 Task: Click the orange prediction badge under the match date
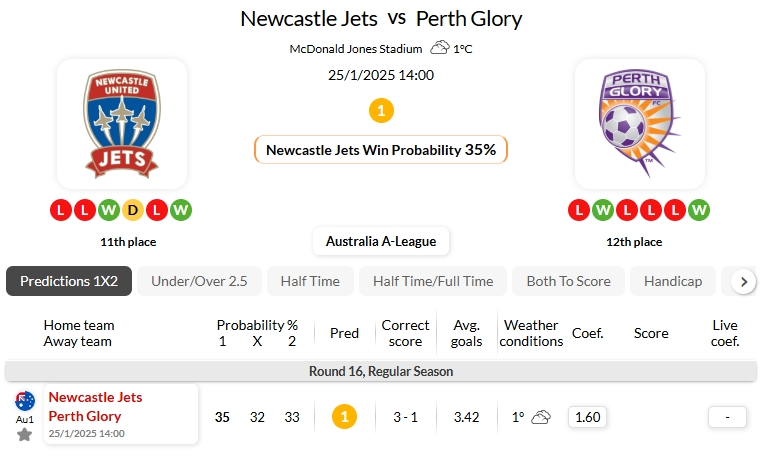[x=381, y=110]
